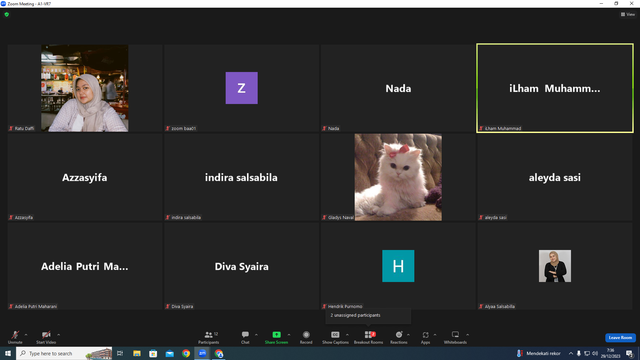Open the Windows Start menu
Image resolution: width=640 pixels, height=360 pixels.
click(x=8, y=353)
